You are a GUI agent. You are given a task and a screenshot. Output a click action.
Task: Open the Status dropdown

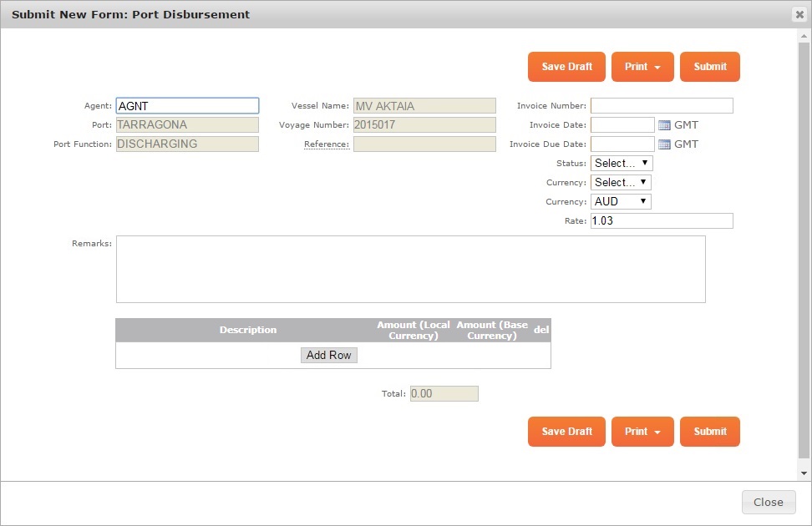click(621, 163)
